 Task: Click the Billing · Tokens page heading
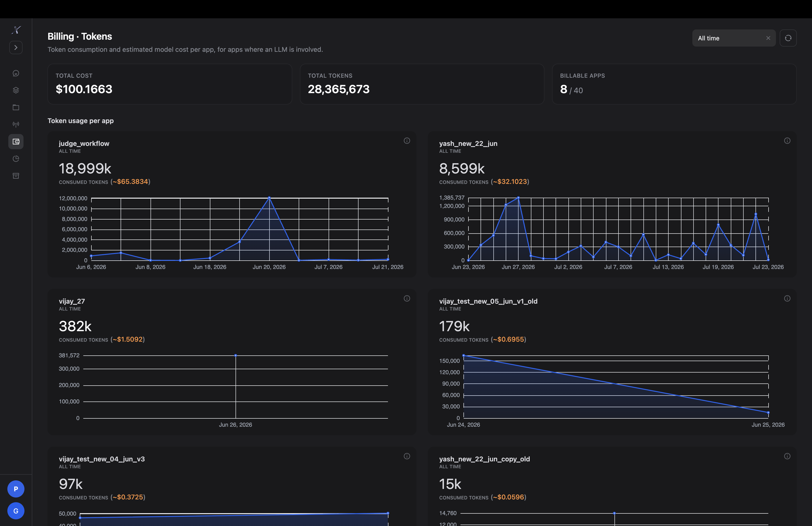point(80,36)
